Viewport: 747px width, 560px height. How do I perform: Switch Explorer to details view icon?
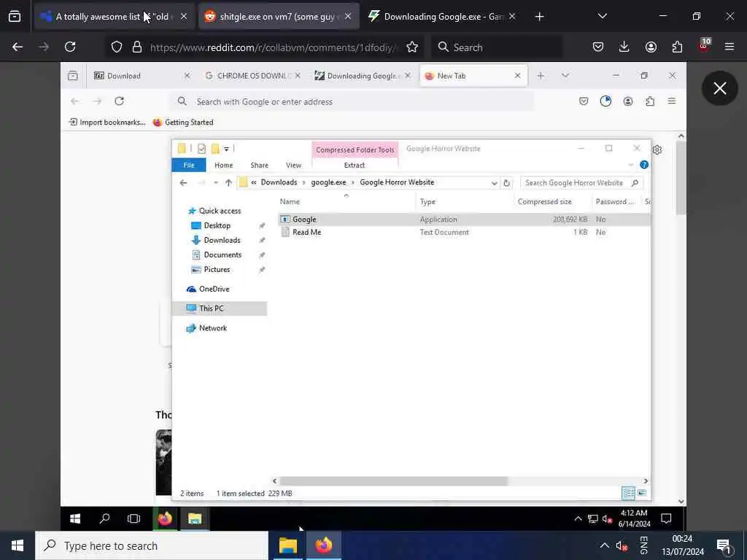tap(628, 494)
